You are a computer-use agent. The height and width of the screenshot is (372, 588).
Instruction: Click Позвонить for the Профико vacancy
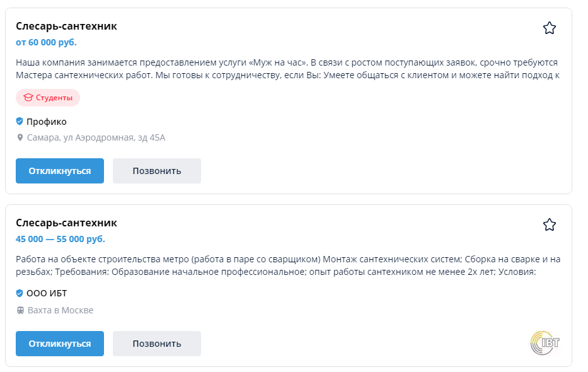point(157,171)
